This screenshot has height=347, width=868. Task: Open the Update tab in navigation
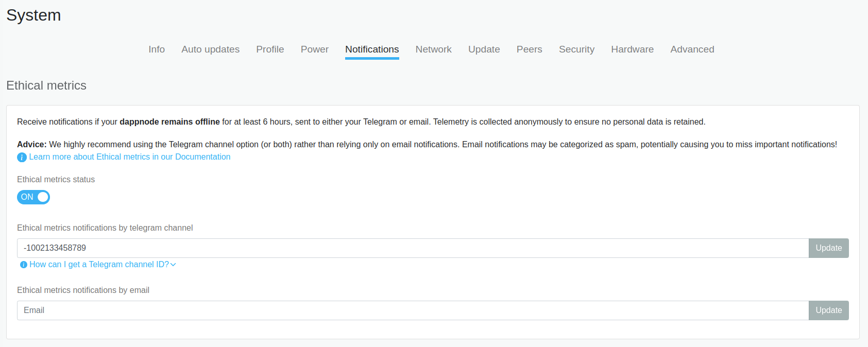click(484, 49)
